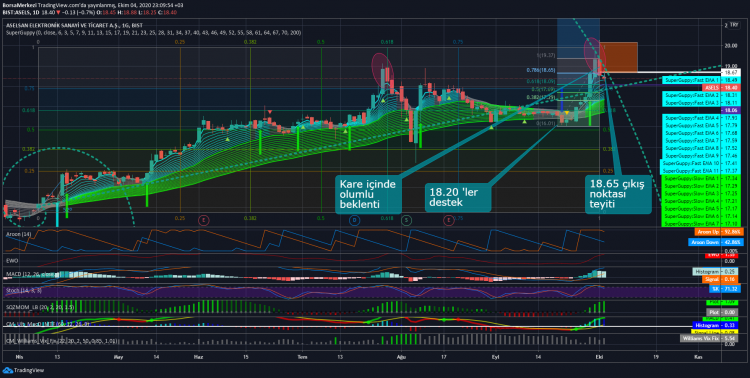The width and height of the screenshot is (750, 378).
Task: Click SuperGuppy:Fast EMA 3 18.11 label
Action: tap(702, 103)
